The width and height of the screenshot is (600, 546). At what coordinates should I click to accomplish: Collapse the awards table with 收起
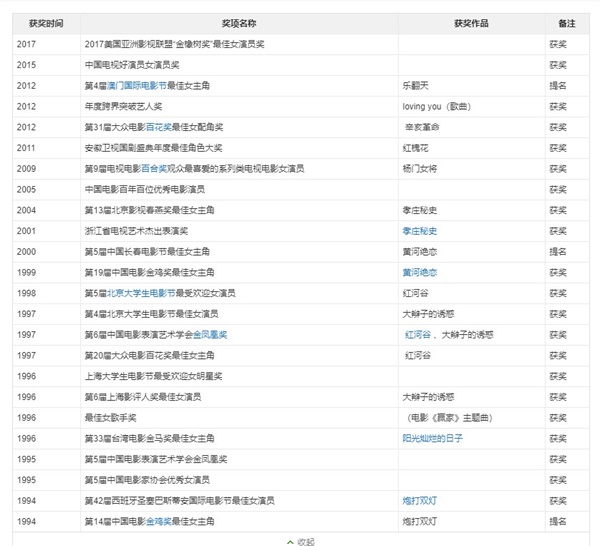[306, 540]
